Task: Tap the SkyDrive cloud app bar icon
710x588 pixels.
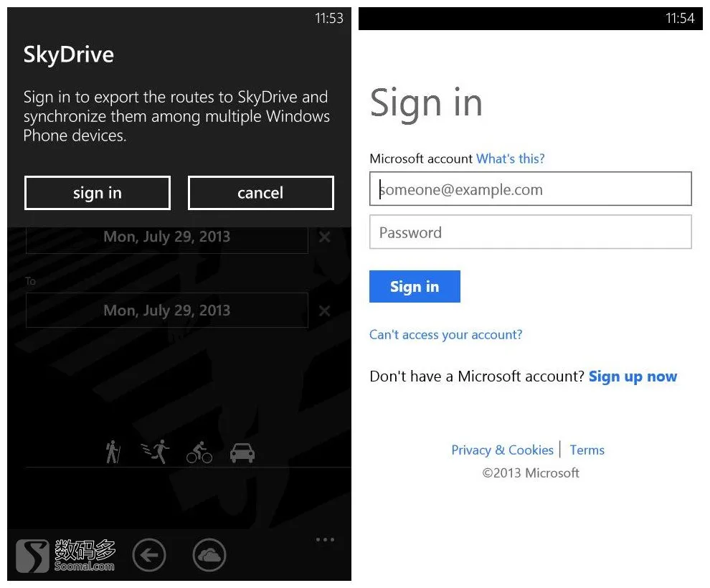Action: 209,555
